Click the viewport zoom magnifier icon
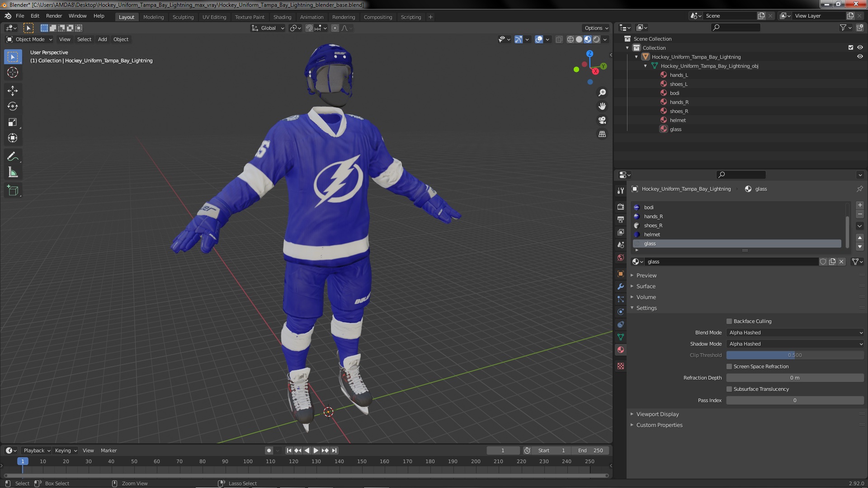The height and width of the screenshot is (488, 868). pos(602,93)
